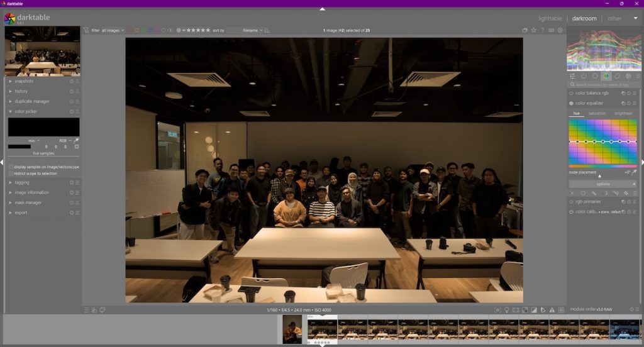
Task: Click the filter funnel icon in top toolbar
Action: (x=86, y=30)
